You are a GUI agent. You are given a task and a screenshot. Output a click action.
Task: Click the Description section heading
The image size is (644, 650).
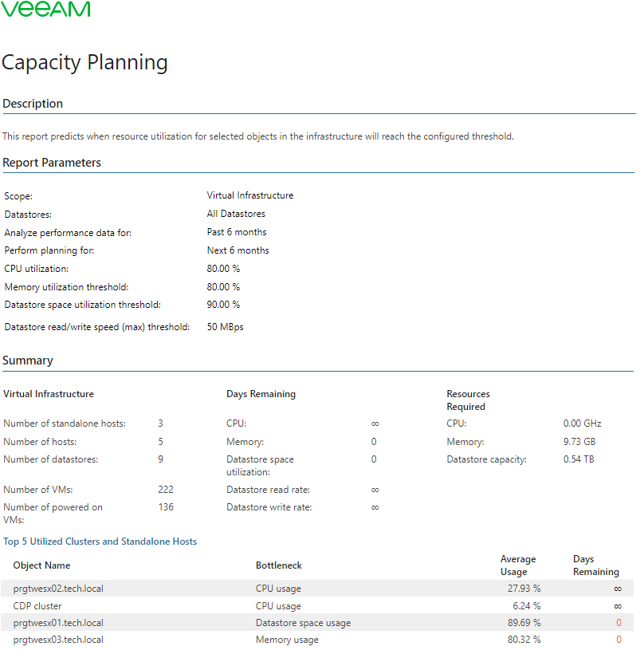coord(33,103)
